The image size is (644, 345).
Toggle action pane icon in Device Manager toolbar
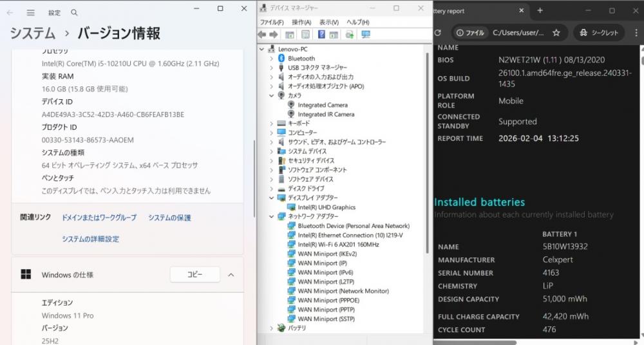pos(334,35)
